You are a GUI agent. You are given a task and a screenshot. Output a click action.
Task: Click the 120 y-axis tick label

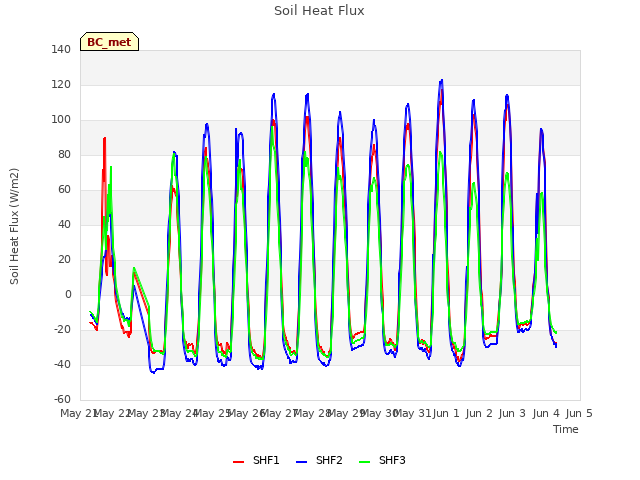coord(61,85)
